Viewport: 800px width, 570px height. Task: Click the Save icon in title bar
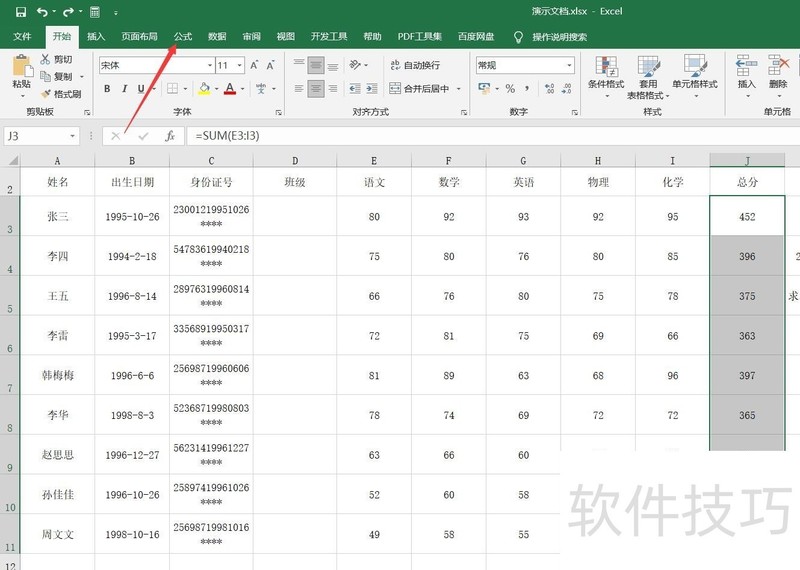(21, 12)
